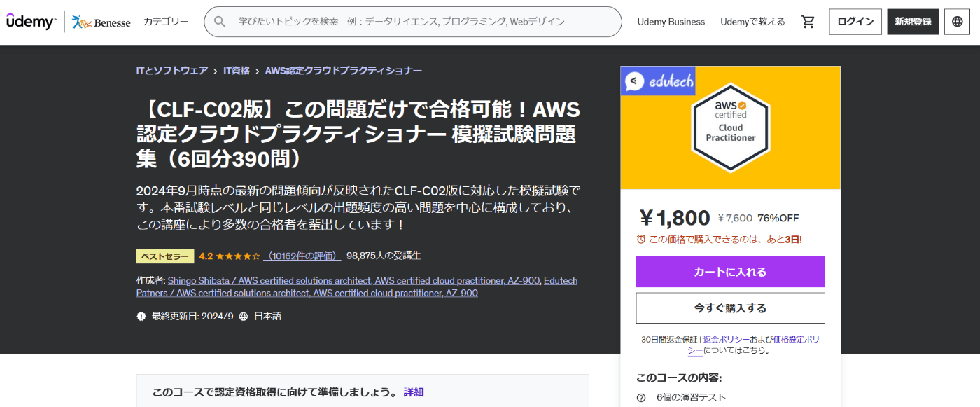This screenshot has height=407, width=980.
Task: Open the 詳細 link in certification banner
Action: tap(414, 392)
